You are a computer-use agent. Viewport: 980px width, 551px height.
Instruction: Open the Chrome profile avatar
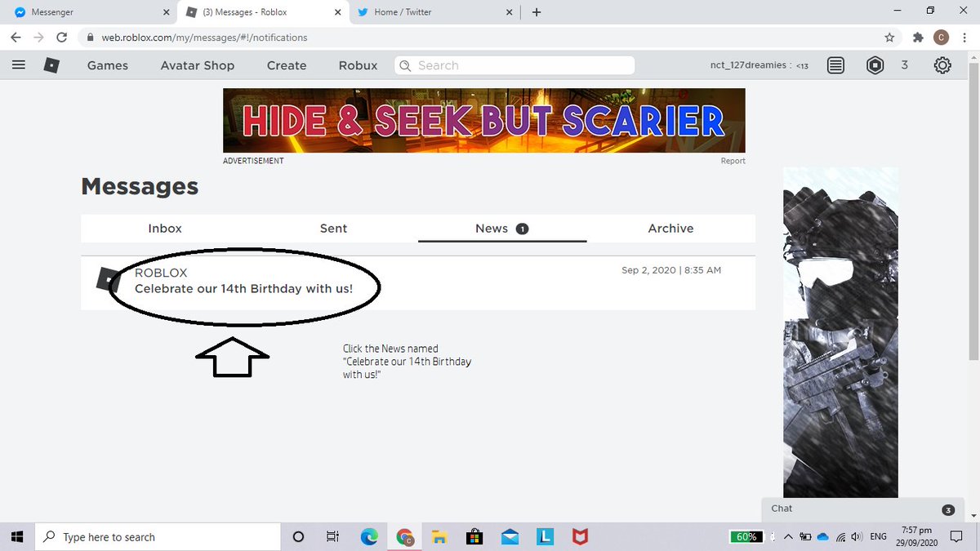(941, 38)
